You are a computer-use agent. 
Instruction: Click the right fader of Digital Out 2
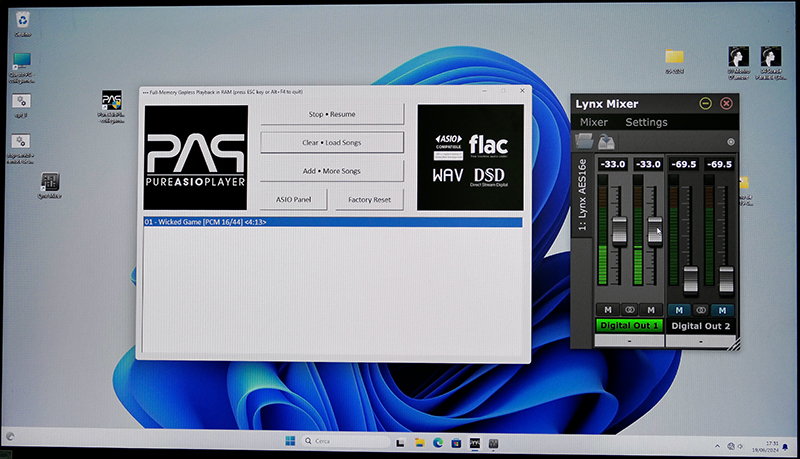726,279
